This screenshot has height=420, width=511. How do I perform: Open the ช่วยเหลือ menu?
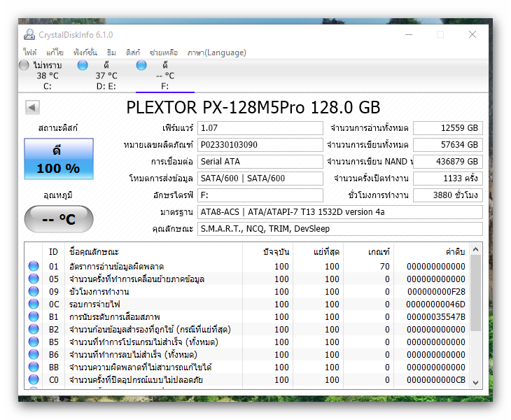tap(164, 52)
